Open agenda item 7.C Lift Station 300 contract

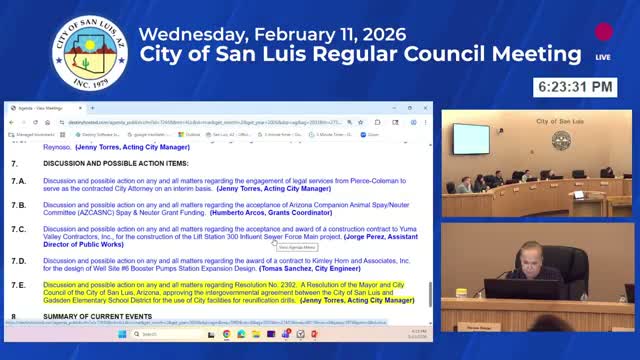[230, 237]
